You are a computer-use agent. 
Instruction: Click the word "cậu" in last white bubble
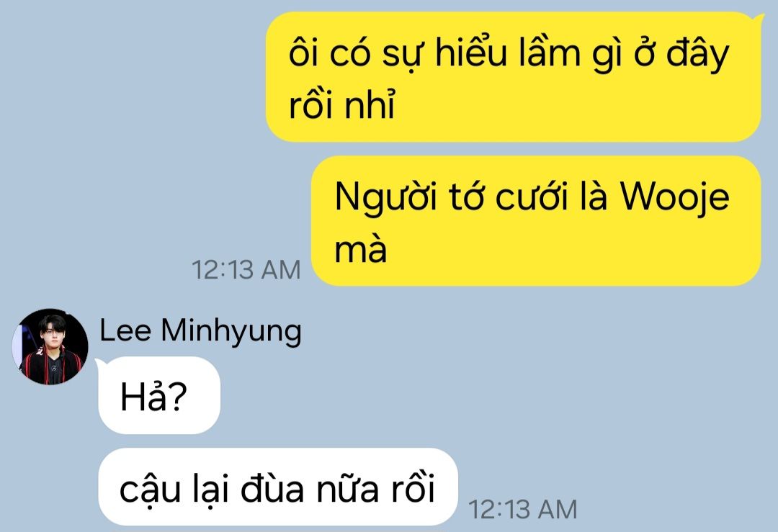(150, 491)
